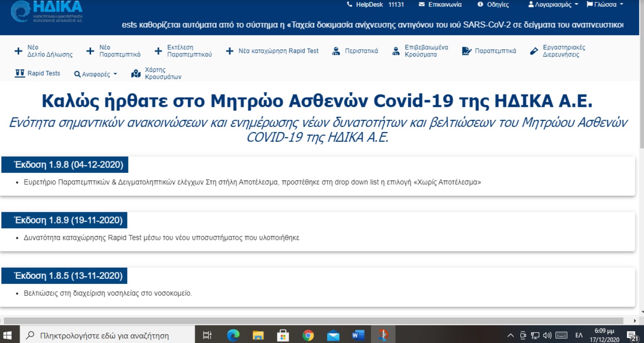This screenshot has width=644, height=343.
Task: Click the text about Rapid Test νέου υποσυστήματος
Action: pos(162,238)
